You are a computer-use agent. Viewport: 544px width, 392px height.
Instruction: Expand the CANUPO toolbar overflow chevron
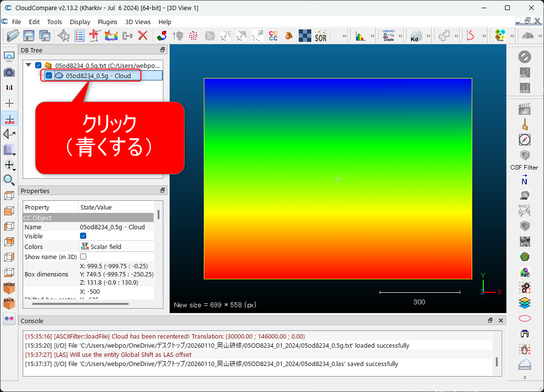pos(400,36)
